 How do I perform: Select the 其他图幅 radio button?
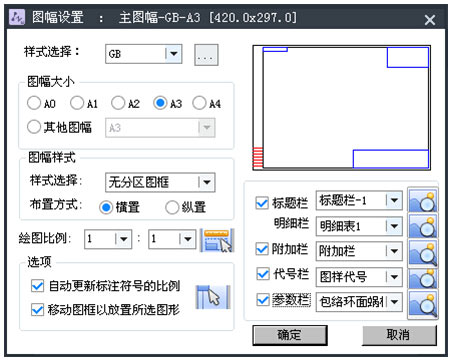[x=34, y=127]
